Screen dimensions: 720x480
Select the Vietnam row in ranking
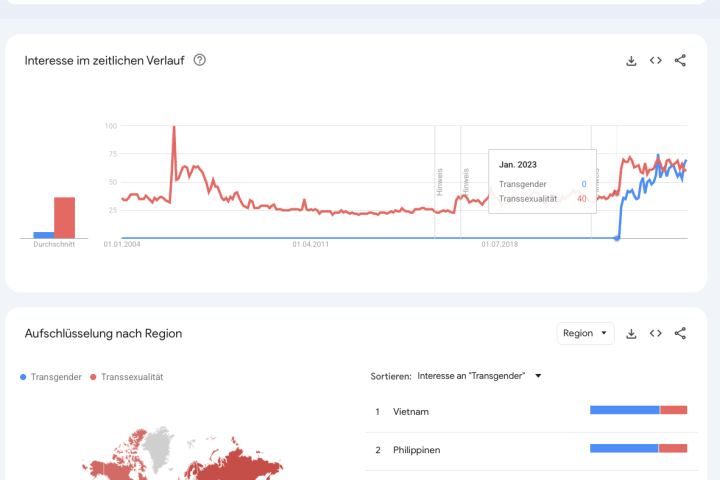click(x=412, y=411)
